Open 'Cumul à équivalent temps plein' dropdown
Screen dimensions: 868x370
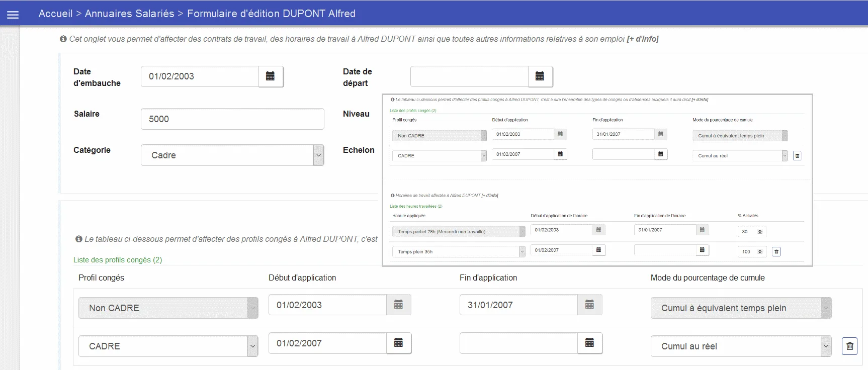[x=741, y=308]
